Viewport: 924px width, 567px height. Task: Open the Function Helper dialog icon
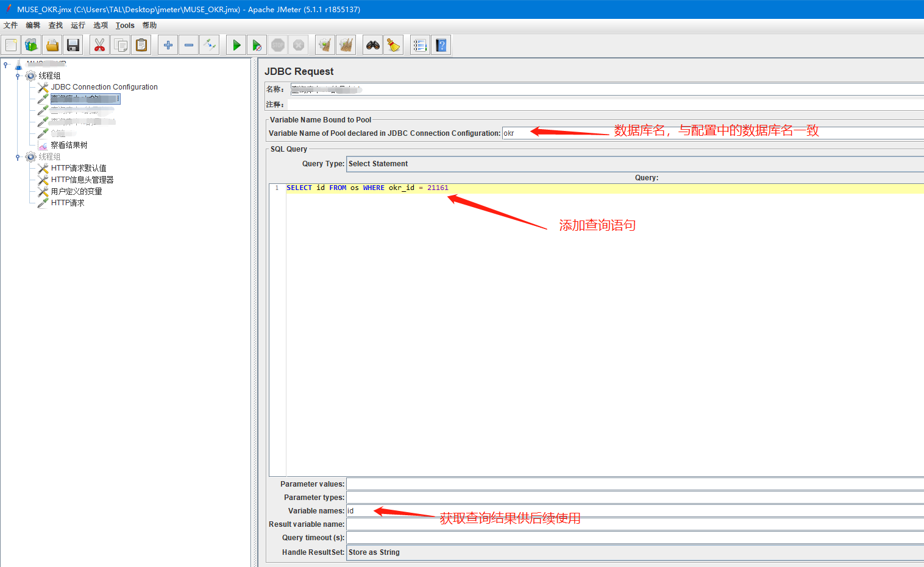(x=421, y=45)
